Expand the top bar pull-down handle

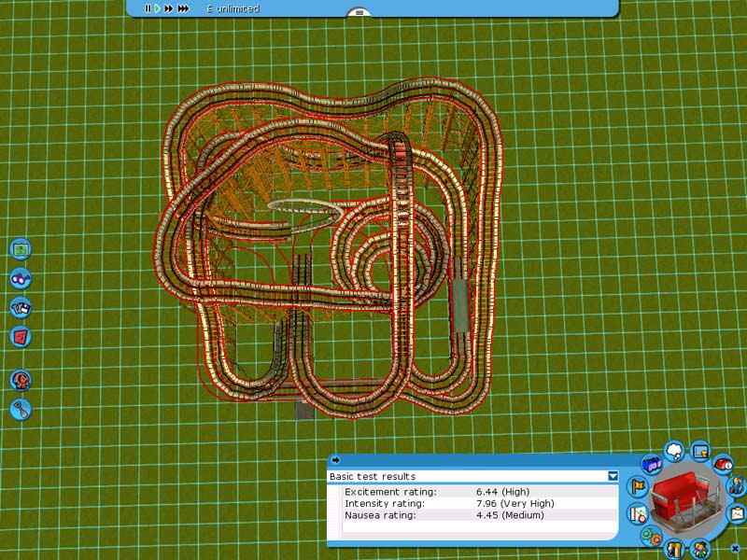coord(359,12)
